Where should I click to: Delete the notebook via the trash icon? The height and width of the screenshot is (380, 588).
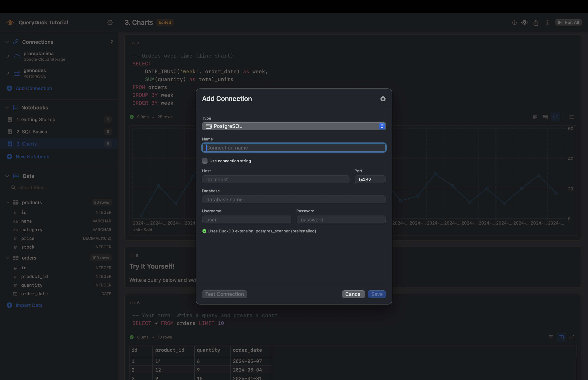[x=547, y=22]
